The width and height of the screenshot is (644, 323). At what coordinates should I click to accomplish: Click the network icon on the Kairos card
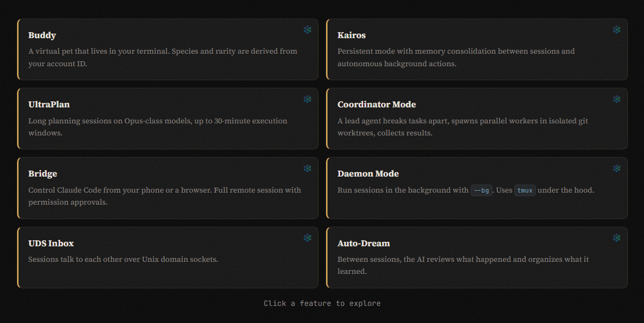point(616,30)
